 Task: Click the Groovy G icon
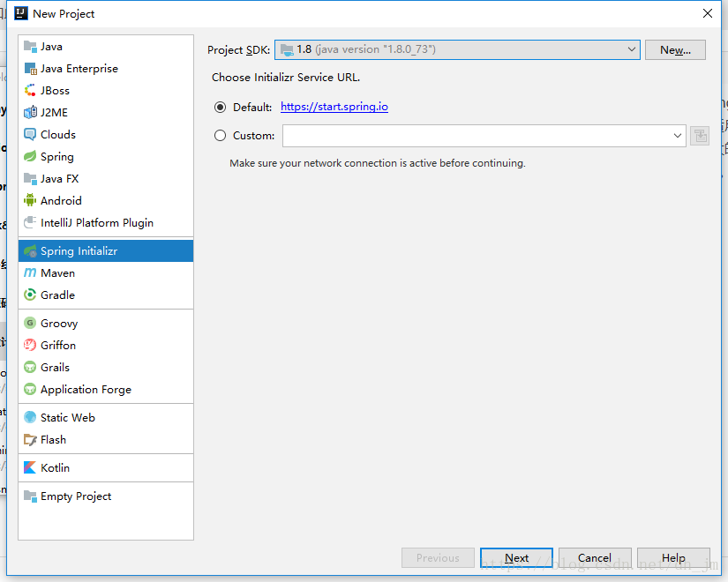30,323
